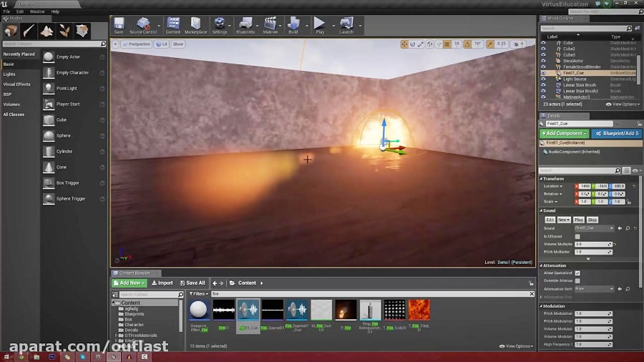Open the Perspective viewport dropdown
Viewport: 644px width, 362px height.
pyautogui.click(x=137, y=44)
